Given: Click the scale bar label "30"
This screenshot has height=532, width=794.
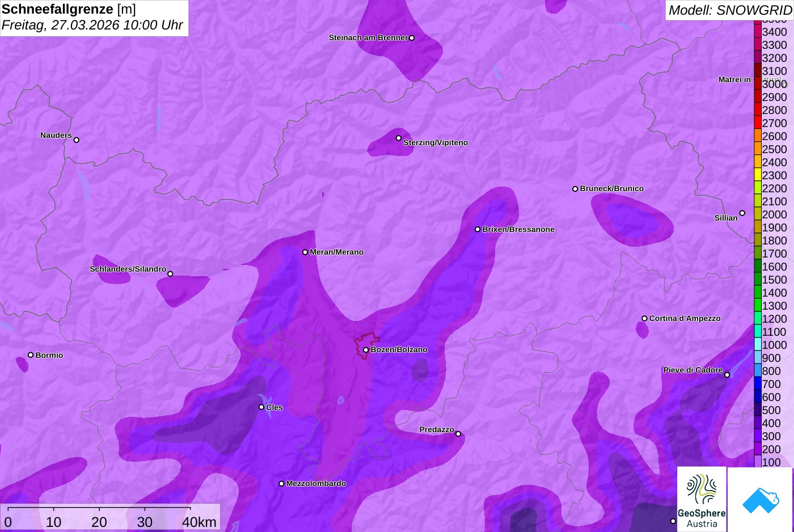Looking at the screenshot, I should pos(145,522).
